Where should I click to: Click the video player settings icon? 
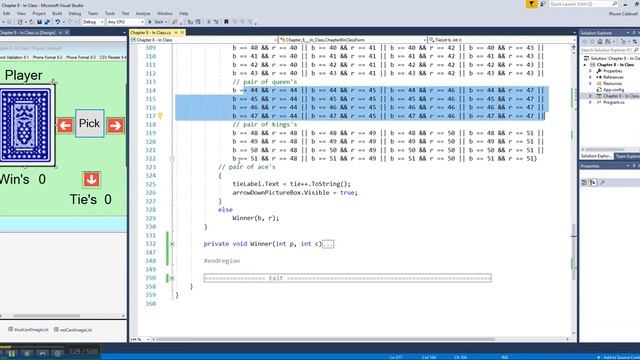click(x=58, y=353)
